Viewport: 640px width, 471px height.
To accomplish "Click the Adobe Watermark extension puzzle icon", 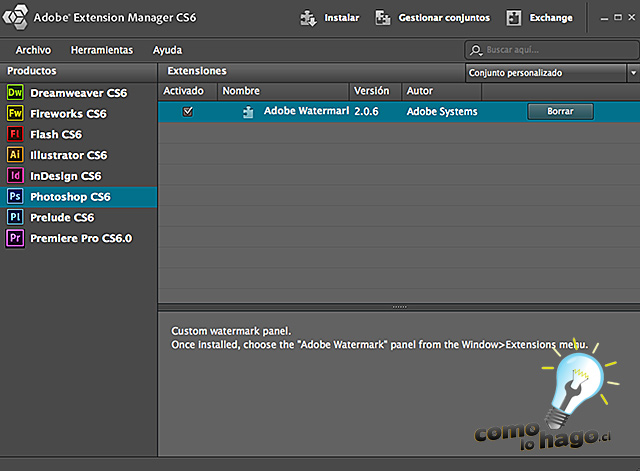I will (x=248, y=112).
